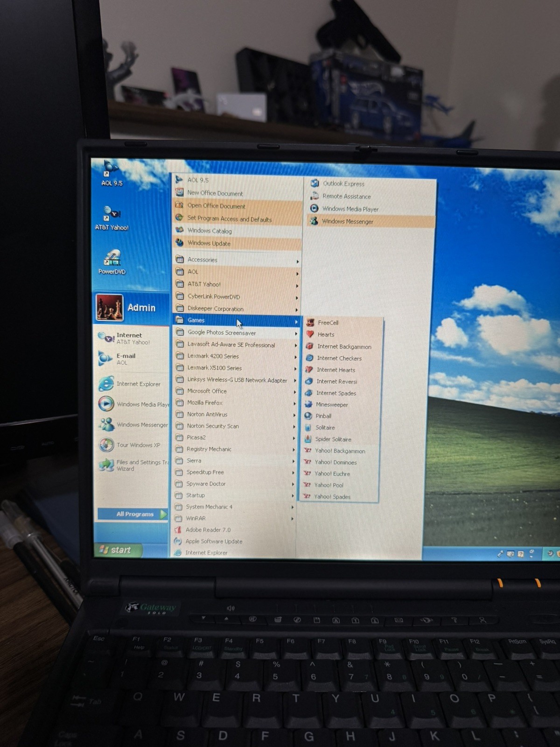Click the Admin user picture with chess pieces
The image size is (560, 747).
(x=110, y=308)
